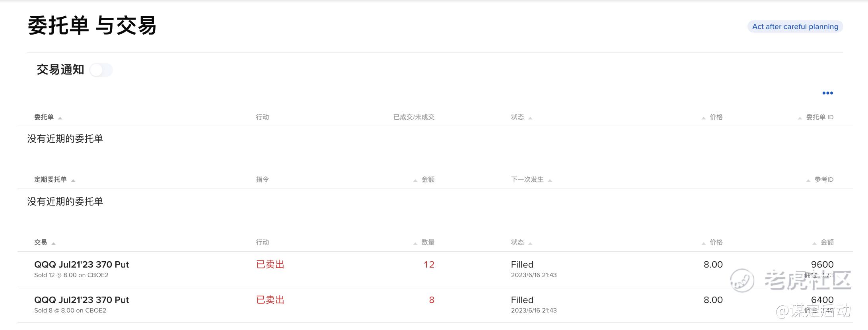Image resolution: width=868 pixels, height=330 pixels.
Task: Sort trades by 交易 column header
Action: pos(41,242)
